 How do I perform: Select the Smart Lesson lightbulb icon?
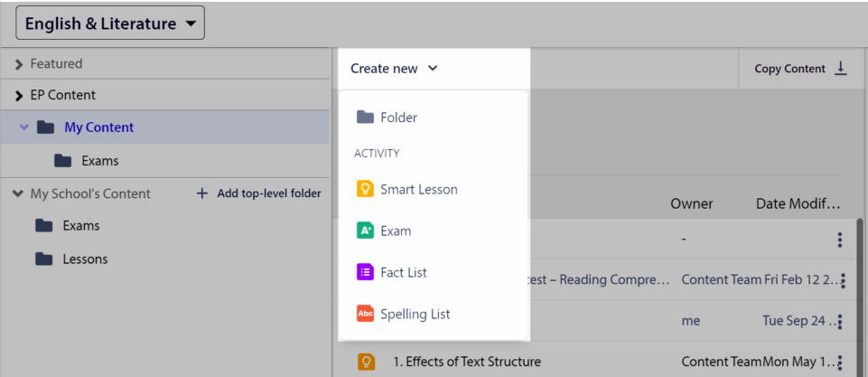tap(366, 189)
